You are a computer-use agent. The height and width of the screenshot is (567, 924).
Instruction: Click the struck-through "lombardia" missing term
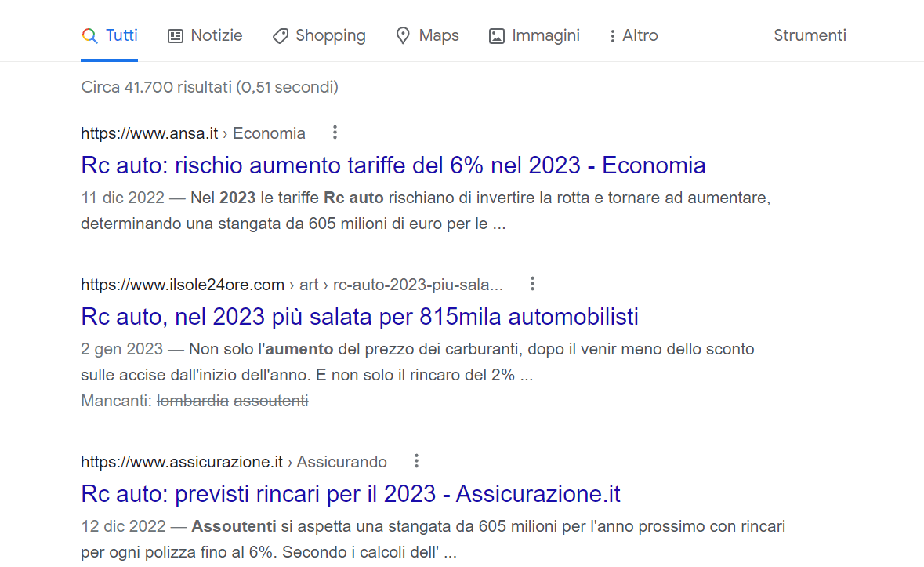(x=193, y=401)
